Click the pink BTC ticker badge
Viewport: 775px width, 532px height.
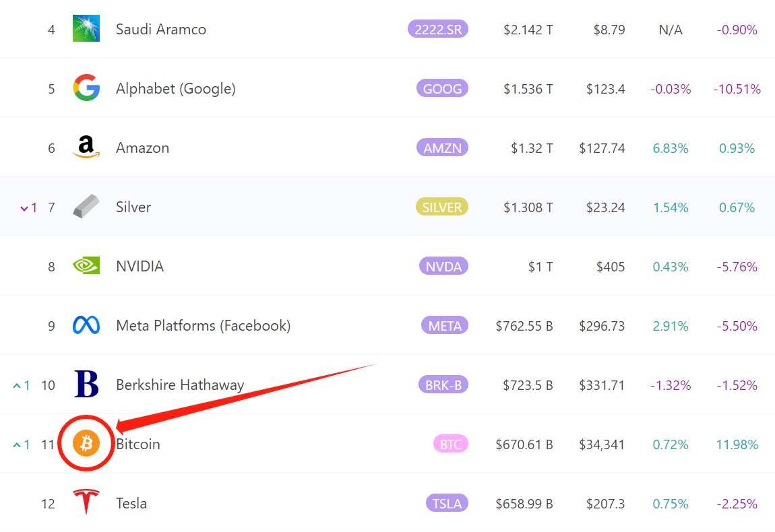[451, 444]
